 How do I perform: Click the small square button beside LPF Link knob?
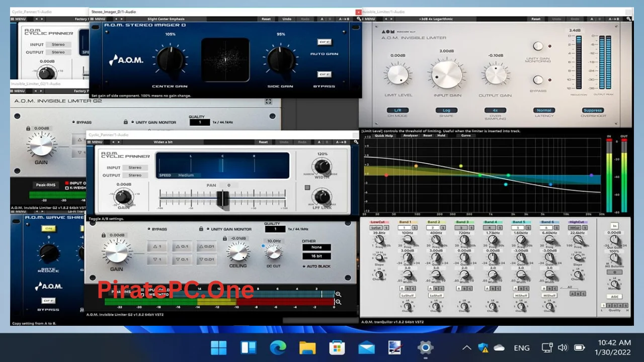coord(307,188)
